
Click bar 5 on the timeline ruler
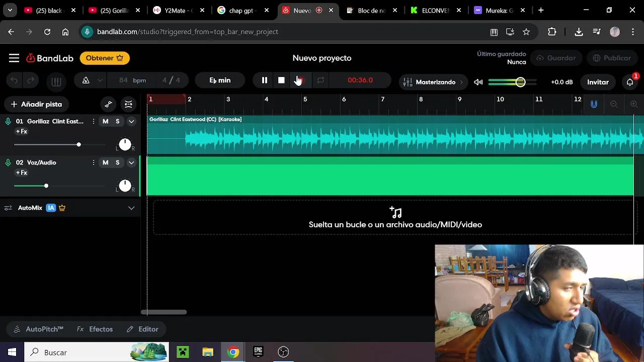[305, 100]
